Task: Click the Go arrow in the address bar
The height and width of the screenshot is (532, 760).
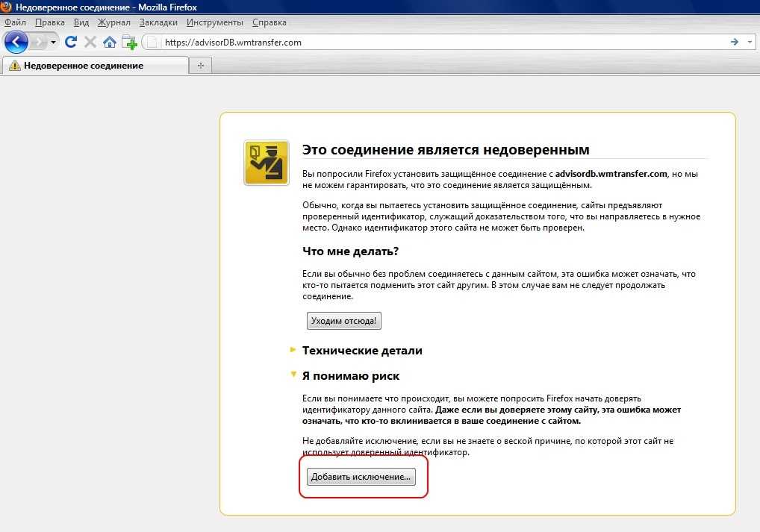Action: [x=735, y=42]
